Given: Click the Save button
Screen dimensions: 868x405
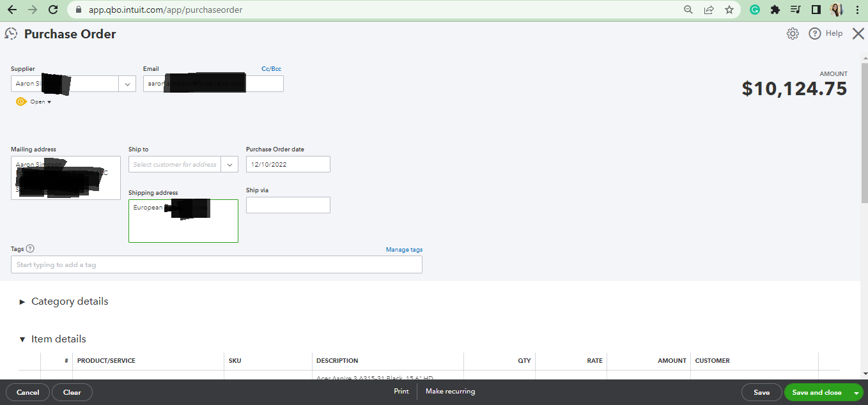Looking at the screenshot, I should coord(762,392).
